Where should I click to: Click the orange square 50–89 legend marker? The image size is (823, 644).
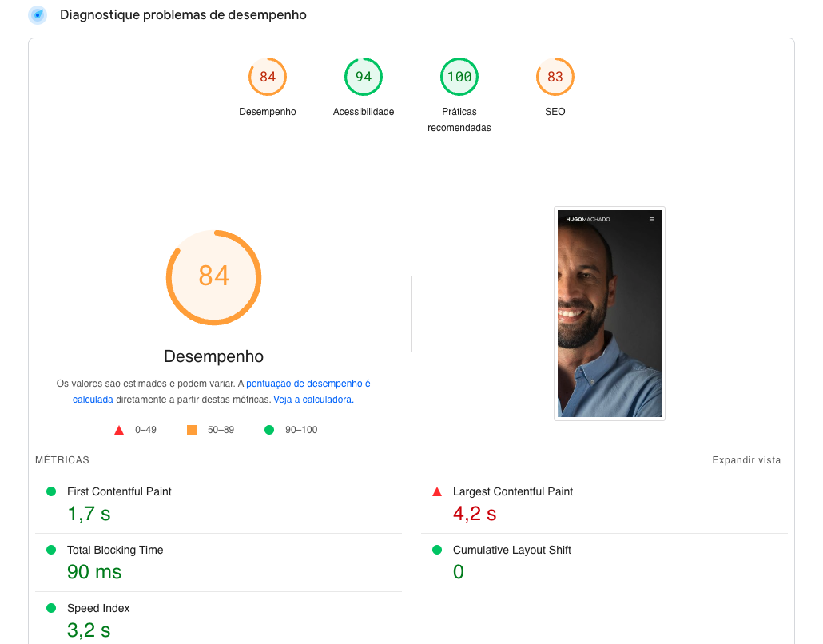192,430
